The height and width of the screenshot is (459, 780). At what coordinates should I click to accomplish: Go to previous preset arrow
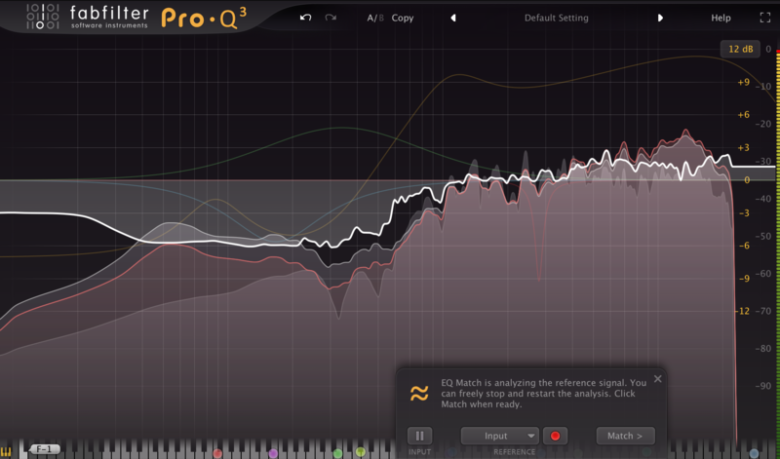[453, 18]
